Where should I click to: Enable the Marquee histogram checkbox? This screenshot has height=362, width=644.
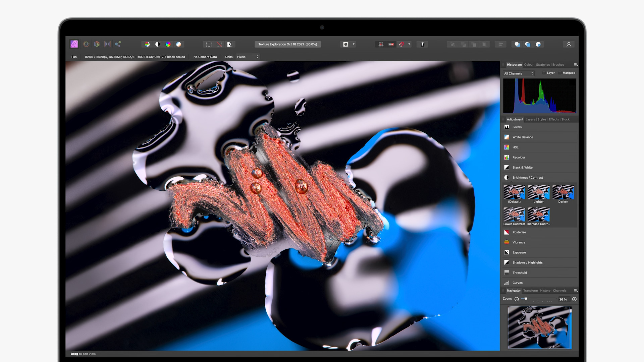coord(559,73)
